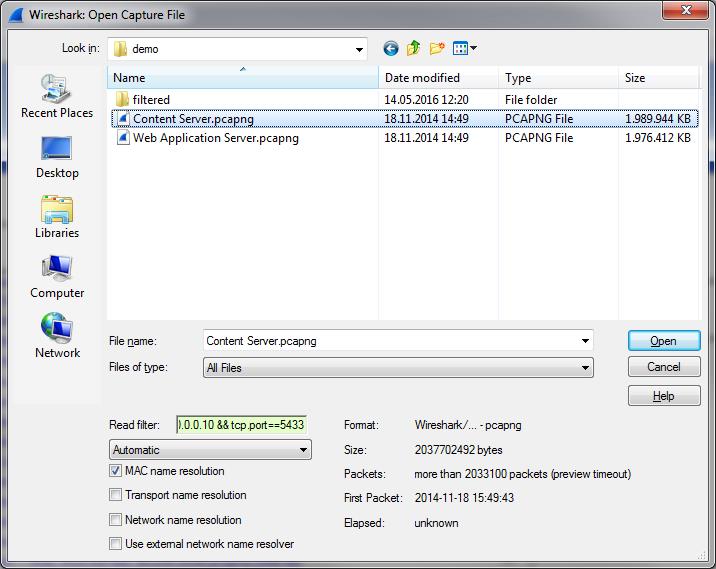
Task: Click the 2014-11-18 15:49:43 first packet value
Action: pos(464,498)
